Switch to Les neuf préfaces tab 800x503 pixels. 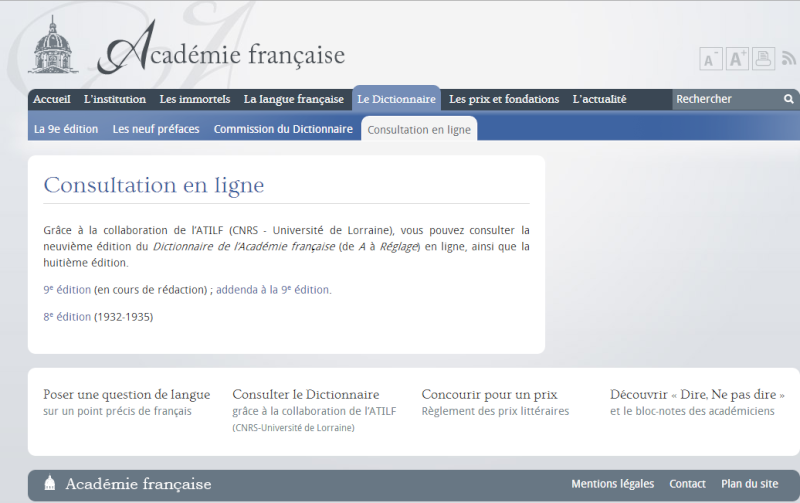156,129
